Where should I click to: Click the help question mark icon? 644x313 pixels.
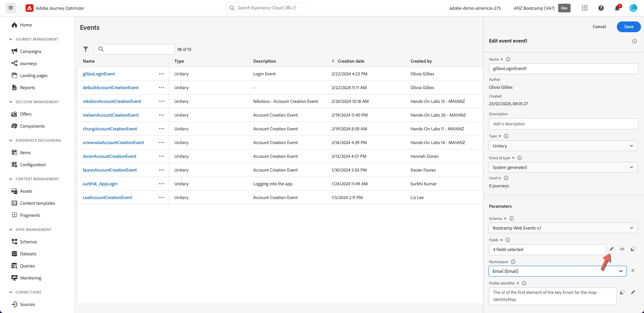601,8
